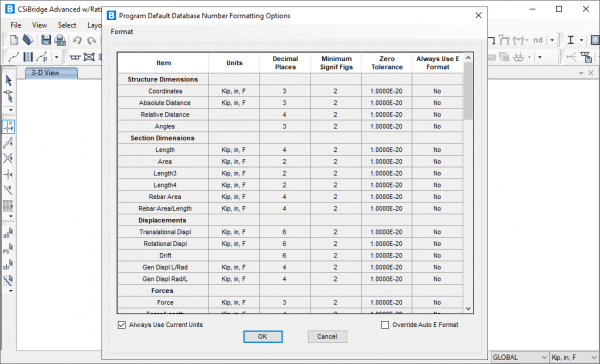Open the Format menu in dialog

122,31
